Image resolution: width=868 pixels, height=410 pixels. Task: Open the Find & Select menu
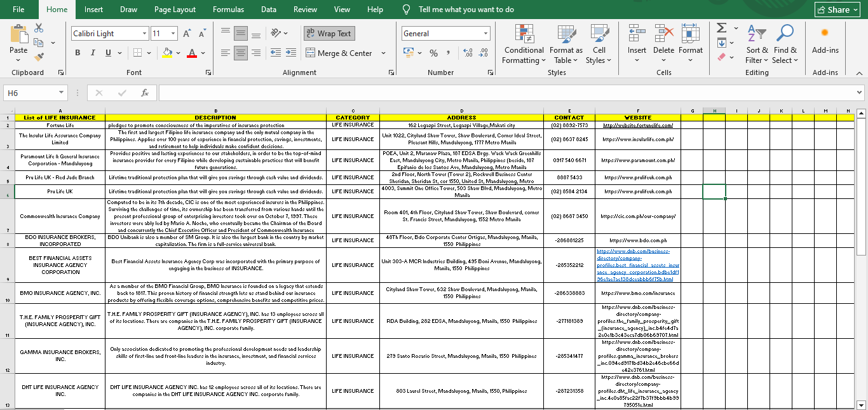point(785,43)
